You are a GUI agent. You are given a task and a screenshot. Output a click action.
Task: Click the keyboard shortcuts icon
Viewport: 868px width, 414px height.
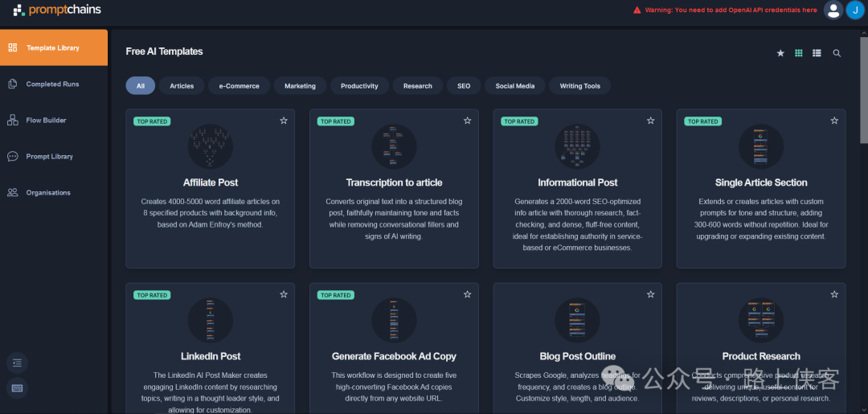tap(17, 388)
